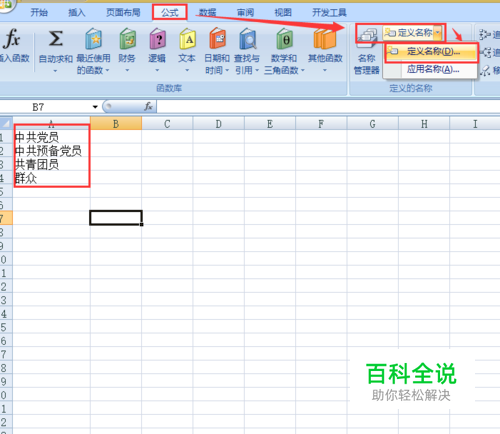Select column E header
The height and width of the screenshot is (434, 500).
coord(270,124)
